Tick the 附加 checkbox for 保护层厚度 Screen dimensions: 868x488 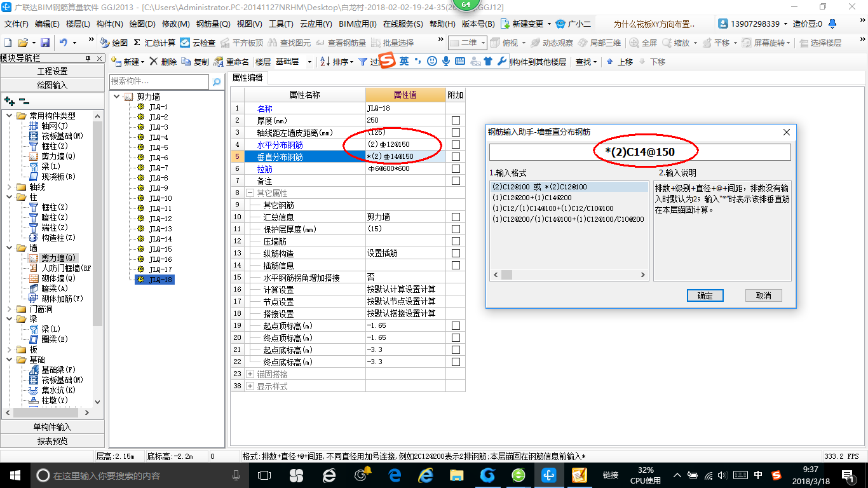coord(456,229)
